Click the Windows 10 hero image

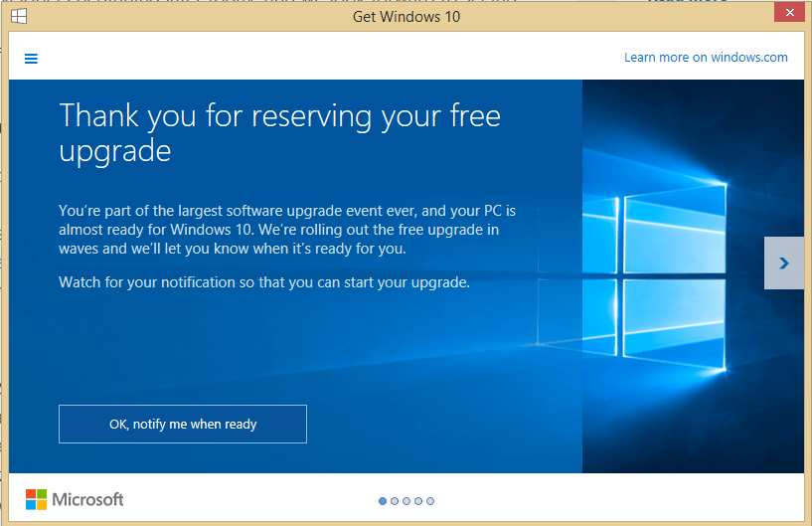pos(693,276)
